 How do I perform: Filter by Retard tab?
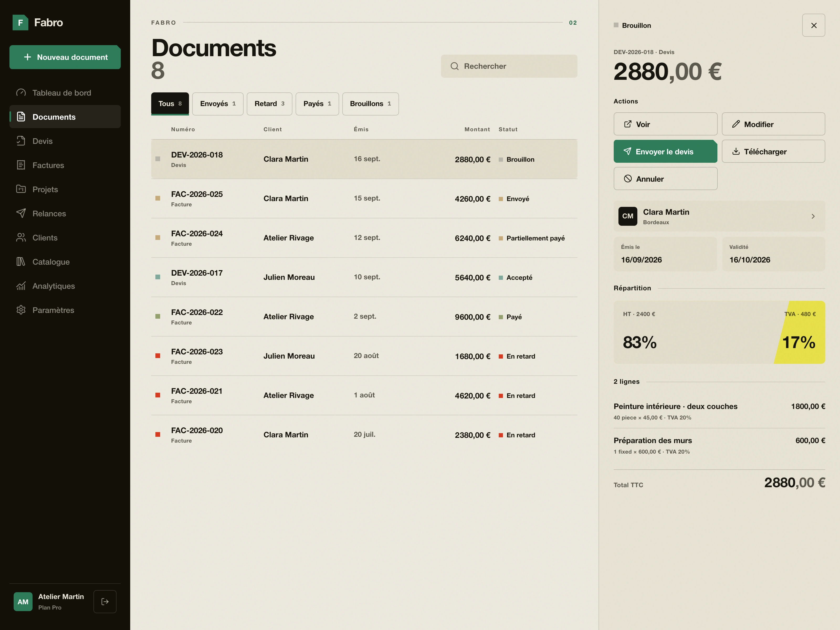click(x=269, y=104)
